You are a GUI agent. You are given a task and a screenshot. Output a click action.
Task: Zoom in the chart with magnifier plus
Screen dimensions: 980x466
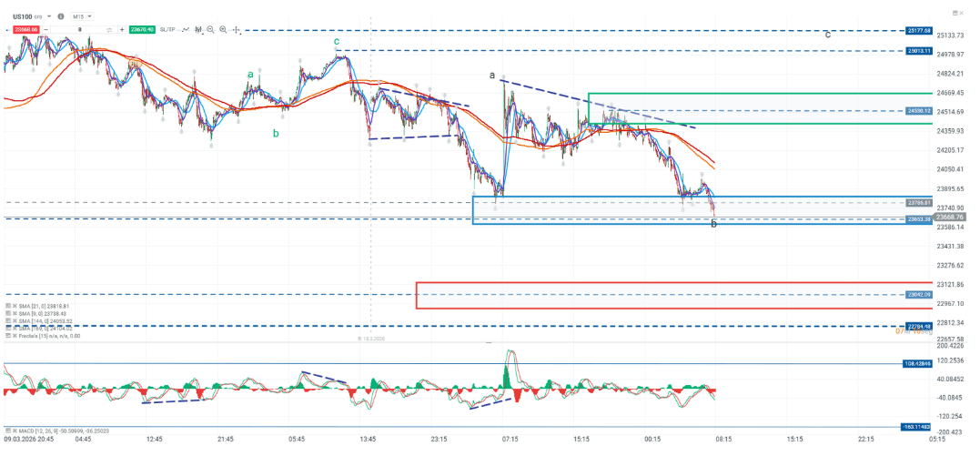click(x=223, y=30)
